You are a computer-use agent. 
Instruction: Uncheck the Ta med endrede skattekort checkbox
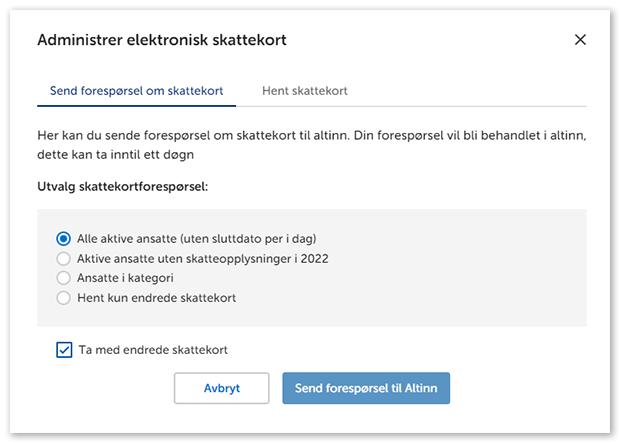pyautogui.click(x=64, y=350)
